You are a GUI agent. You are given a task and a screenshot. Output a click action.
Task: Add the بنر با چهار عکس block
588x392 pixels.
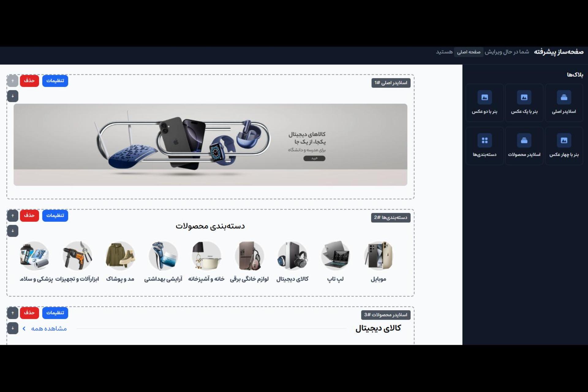coord(564,146)
